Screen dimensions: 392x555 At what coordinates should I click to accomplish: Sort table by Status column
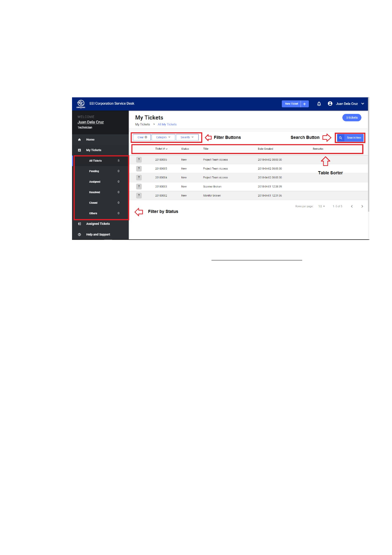pos(185,149)
